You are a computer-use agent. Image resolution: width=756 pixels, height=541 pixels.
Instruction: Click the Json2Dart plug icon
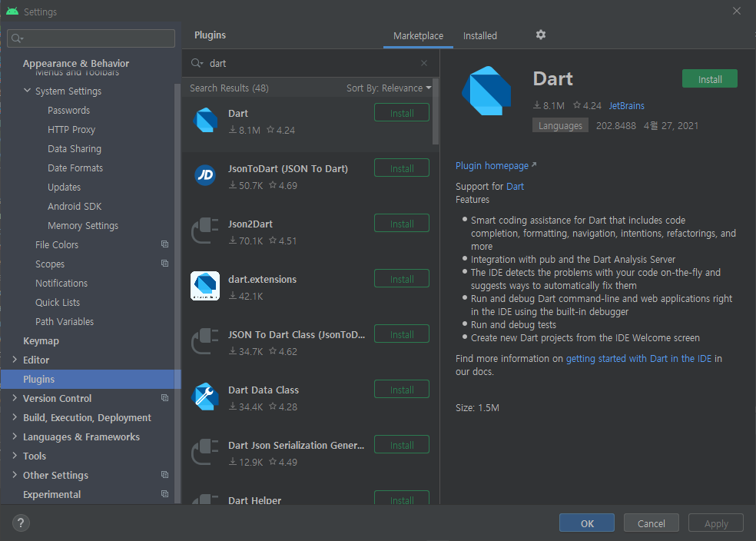[x=205, y=231]
